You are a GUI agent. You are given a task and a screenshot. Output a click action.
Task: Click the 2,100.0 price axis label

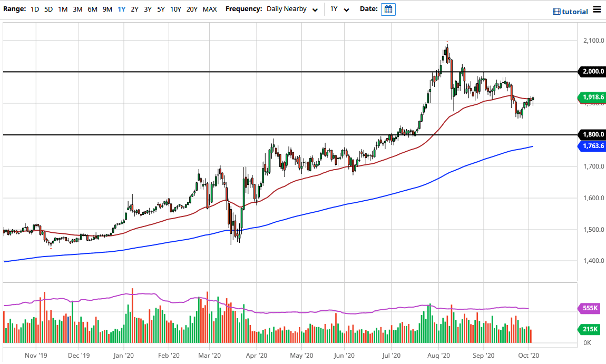point(594,41)
